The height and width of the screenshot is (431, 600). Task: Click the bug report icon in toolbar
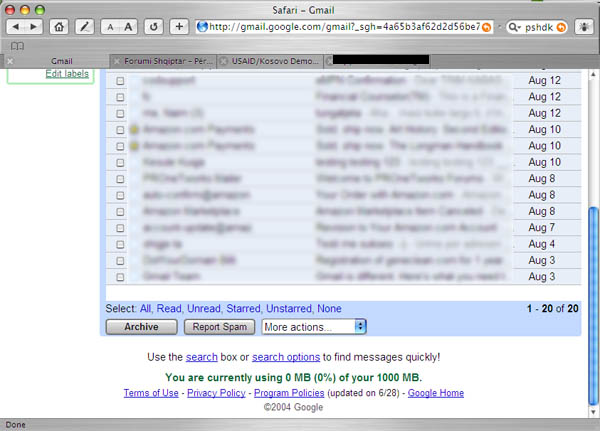(x=584, y=27)
